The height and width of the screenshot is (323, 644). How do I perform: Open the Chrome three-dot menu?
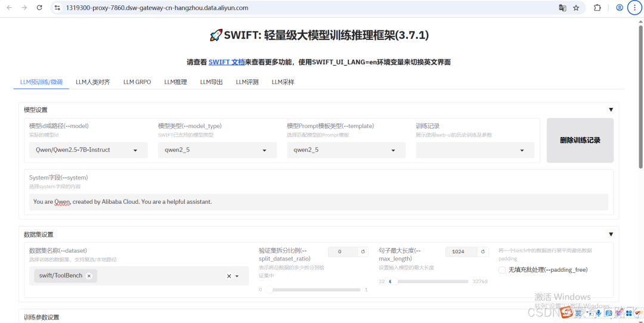634,8
